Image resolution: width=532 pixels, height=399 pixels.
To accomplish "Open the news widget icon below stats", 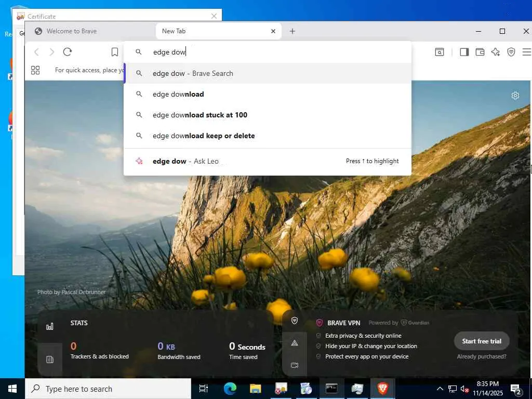I will coord(50,360).
